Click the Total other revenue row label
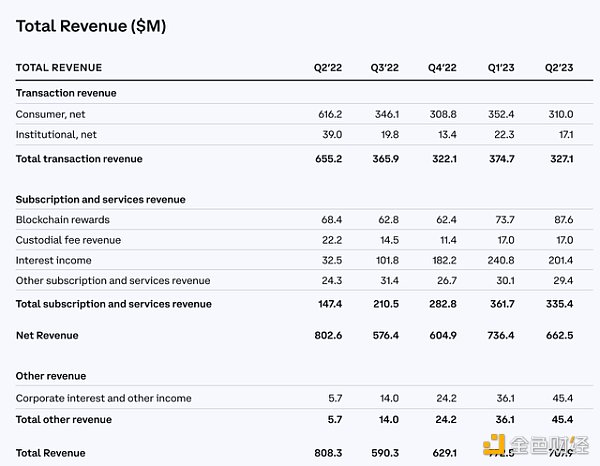This screenshot has width=600, height=466. [64, 419]
